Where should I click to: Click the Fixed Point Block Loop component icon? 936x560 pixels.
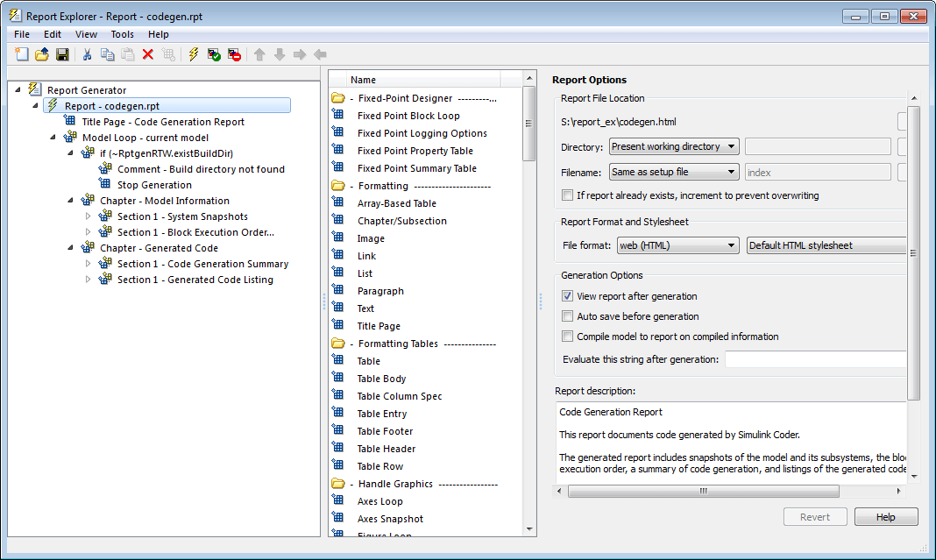click(338, 115)
